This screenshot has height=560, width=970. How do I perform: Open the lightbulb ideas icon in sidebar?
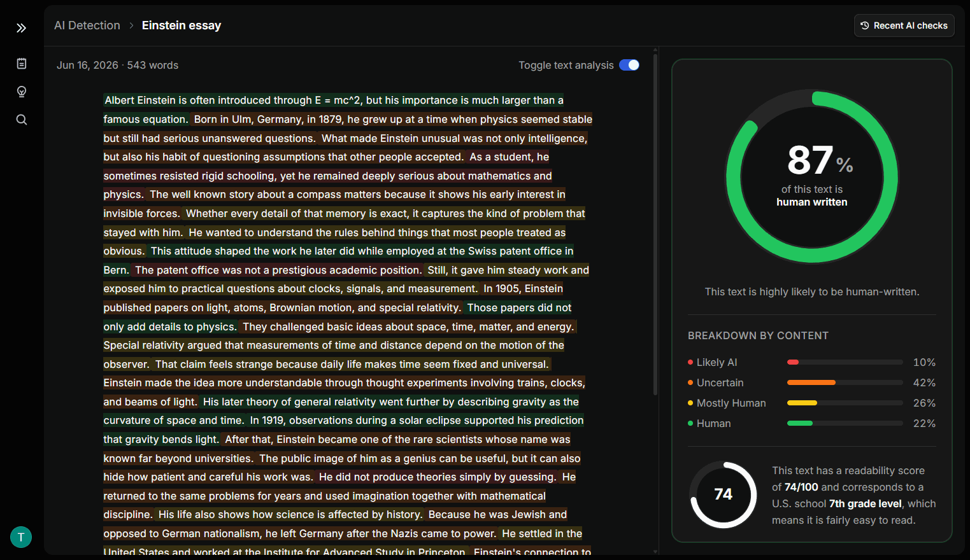point(21,92)
